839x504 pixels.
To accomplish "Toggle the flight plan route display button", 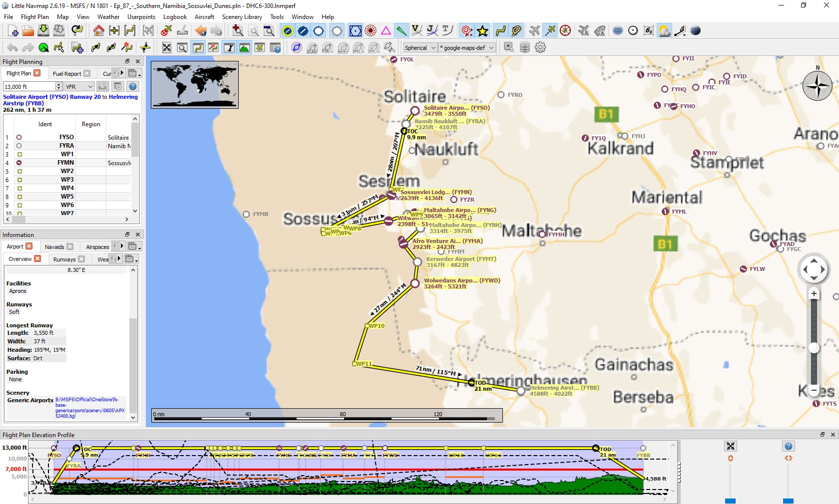I will coord(500,31).
